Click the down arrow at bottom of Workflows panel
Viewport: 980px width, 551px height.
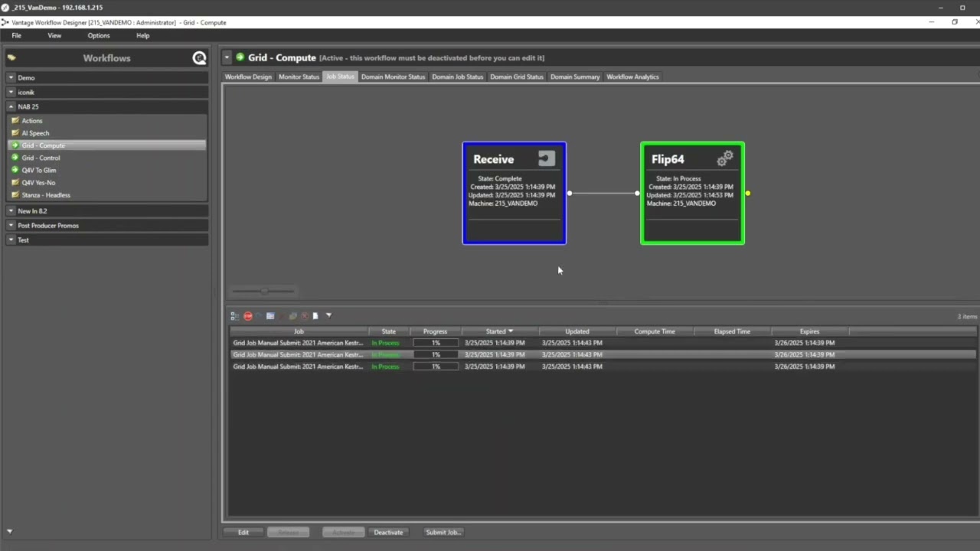tap(9, 531)
